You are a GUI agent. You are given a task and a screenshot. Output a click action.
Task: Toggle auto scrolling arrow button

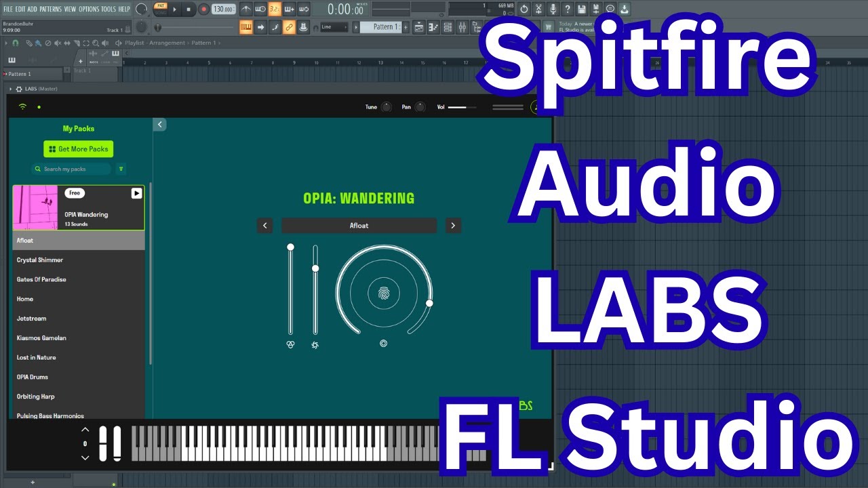[260, 27]
